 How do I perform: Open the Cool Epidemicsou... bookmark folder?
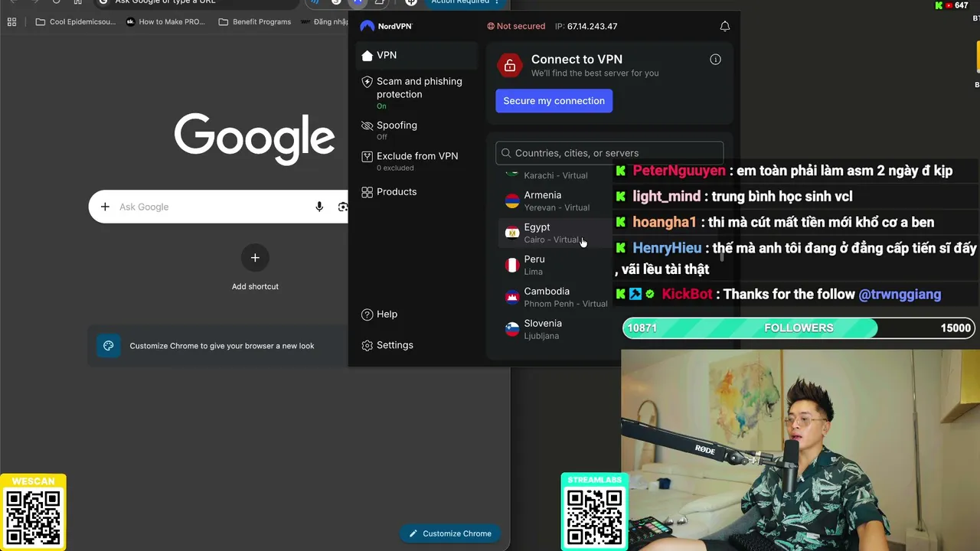(x=76, y=21)
